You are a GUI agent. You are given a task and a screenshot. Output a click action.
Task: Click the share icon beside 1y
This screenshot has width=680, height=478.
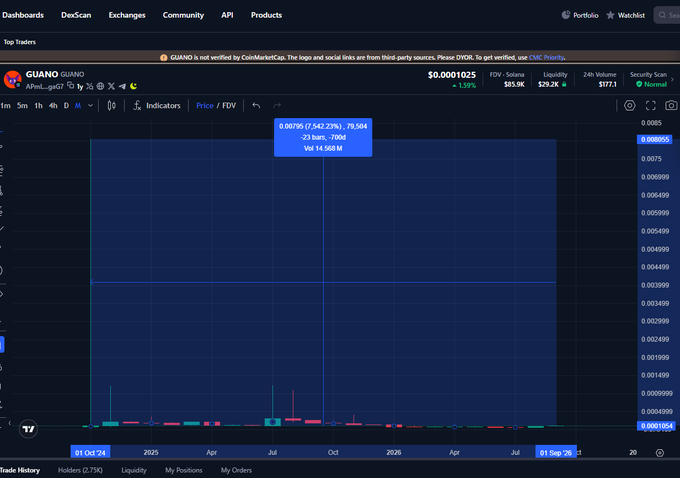[90, 86]
